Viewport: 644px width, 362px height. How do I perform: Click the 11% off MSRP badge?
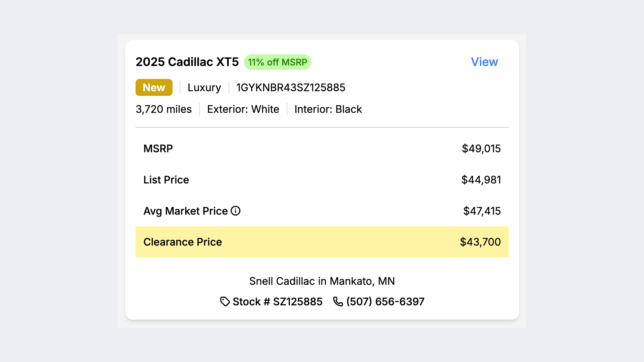[x=277, y=62]
